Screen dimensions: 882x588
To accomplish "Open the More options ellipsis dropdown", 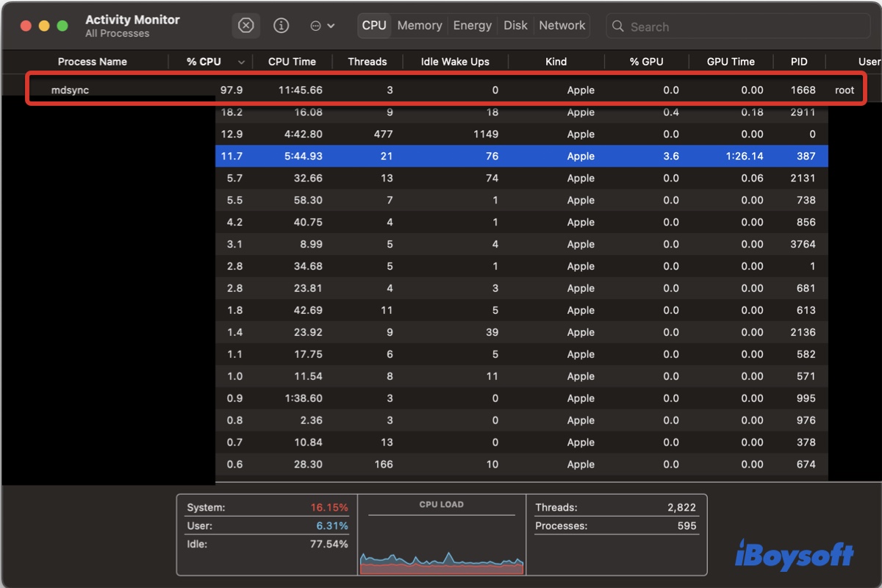I will point(322,26).
